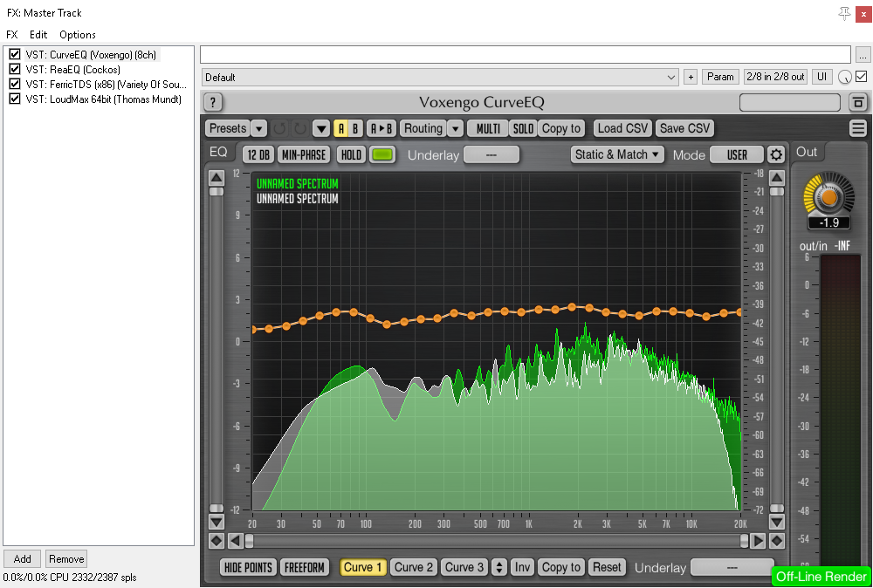Screen dimensions: 873x588
Task: Select the A state button
Action: point(340,128)
